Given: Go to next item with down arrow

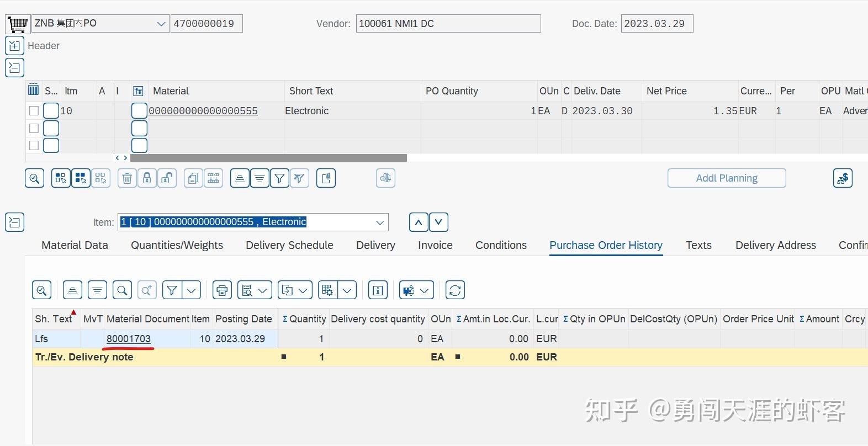Looking at the screenshot, I should [438, 222].
